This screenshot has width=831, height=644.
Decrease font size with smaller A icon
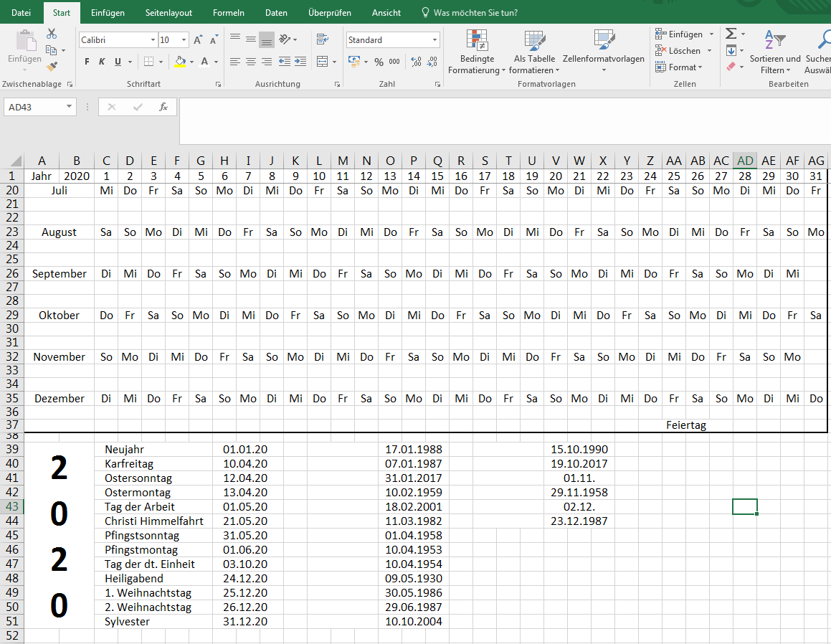(x=214, y=40)
